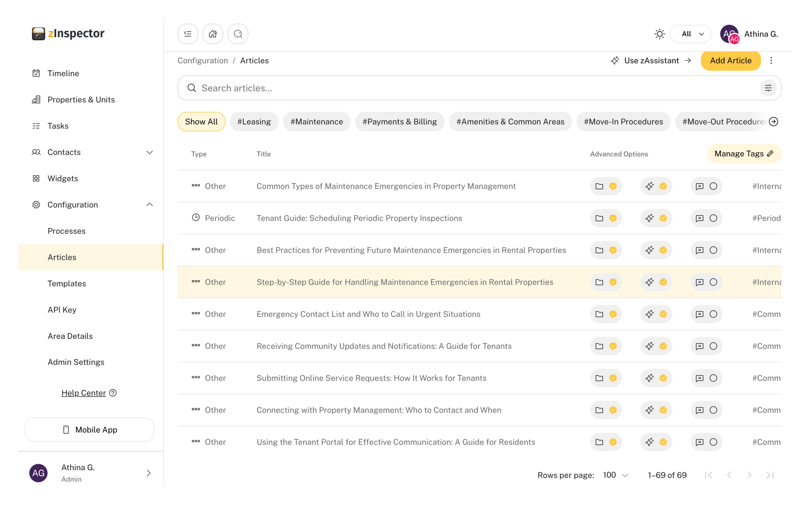Click the Search articles input field
The height and width of the screenshot is (507, 812).
coord(480,88)
